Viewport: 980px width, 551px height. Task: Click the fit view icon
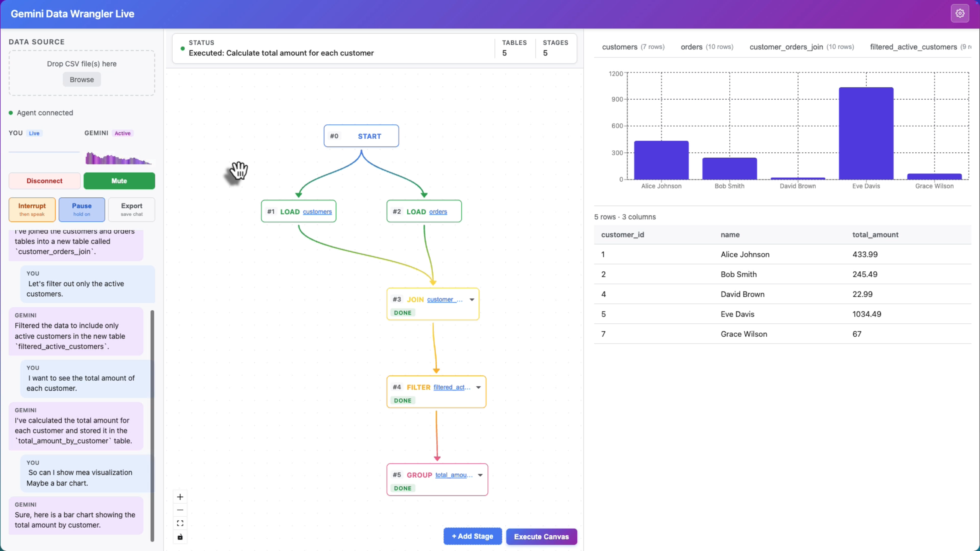click(180, 523)
